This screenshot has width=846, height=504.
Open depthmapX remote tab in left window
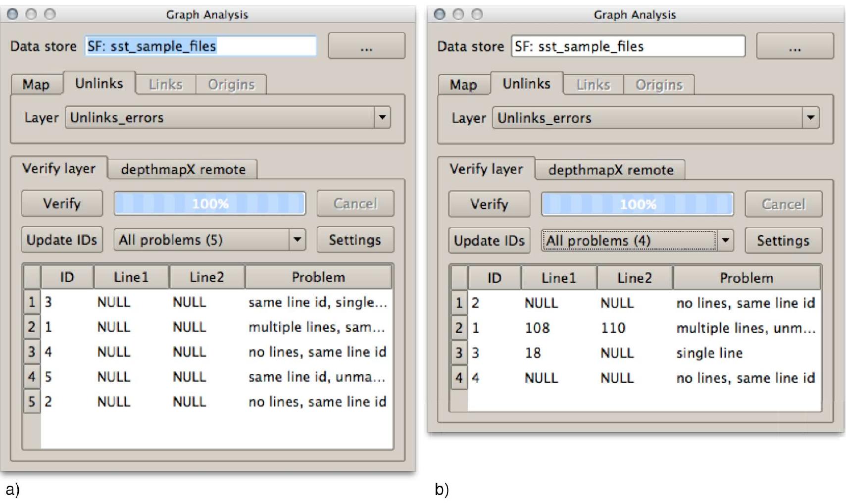click(x=183, y=169)
